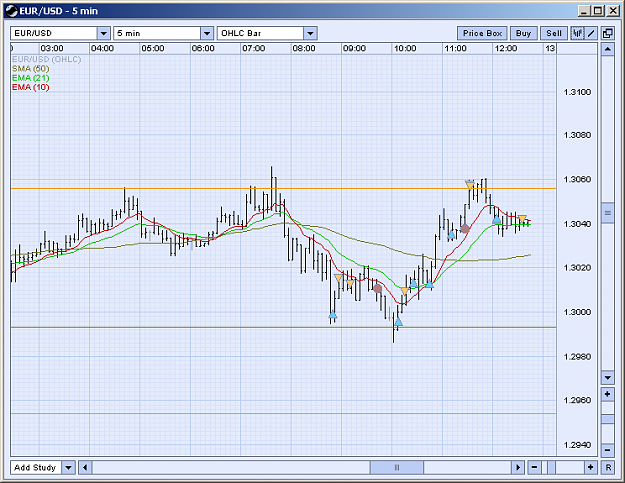
Task: Click the horizontal zoom-in plus button
Action: coord(591,467)
